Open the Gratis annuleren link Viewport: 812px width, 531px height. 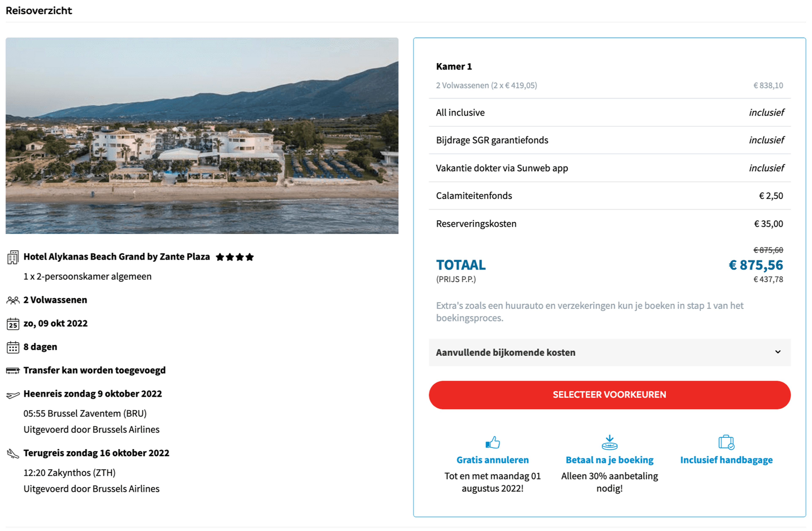493,460
